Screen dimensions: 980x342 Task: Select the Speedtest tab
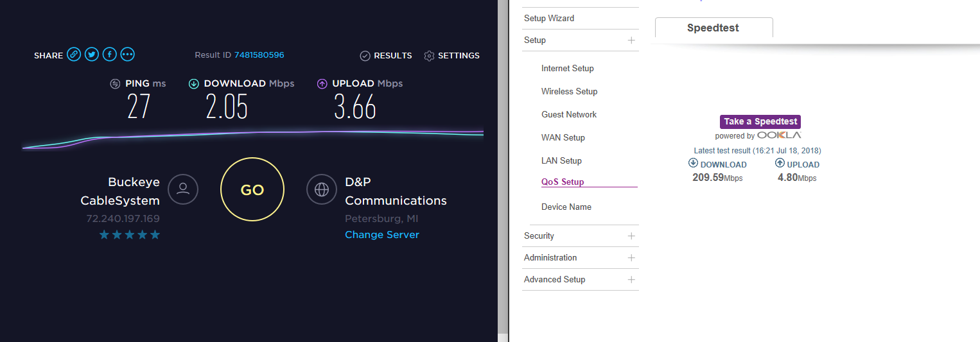(x=713, y=28)
